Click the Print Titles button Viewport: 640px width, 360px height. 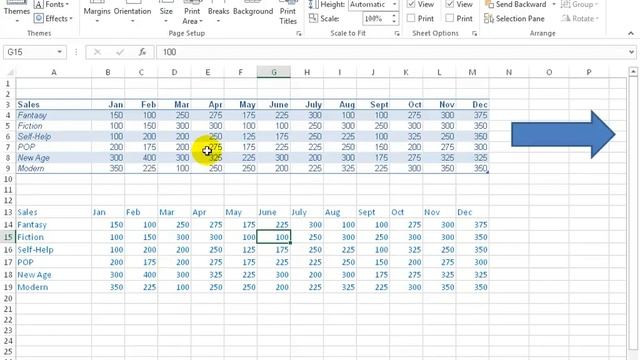coord(288,13)
